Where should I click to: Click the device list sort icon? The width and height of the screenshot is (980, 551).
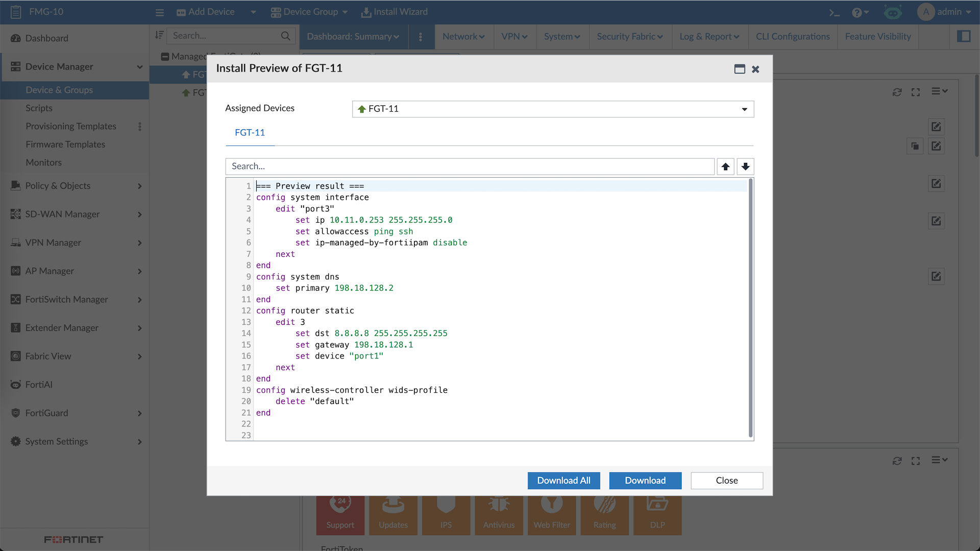tap(159, 35)
